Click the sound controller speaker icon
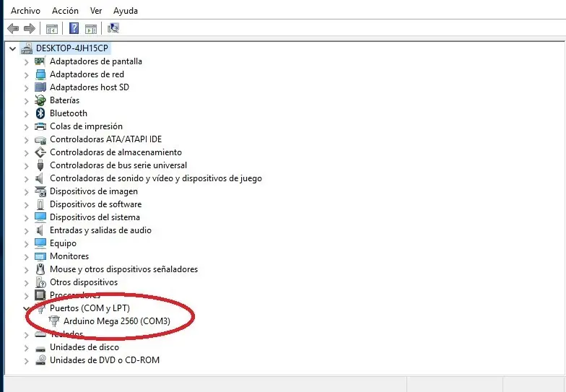The width and height of the screenshot is (566, 392). [x=39, y=178]
